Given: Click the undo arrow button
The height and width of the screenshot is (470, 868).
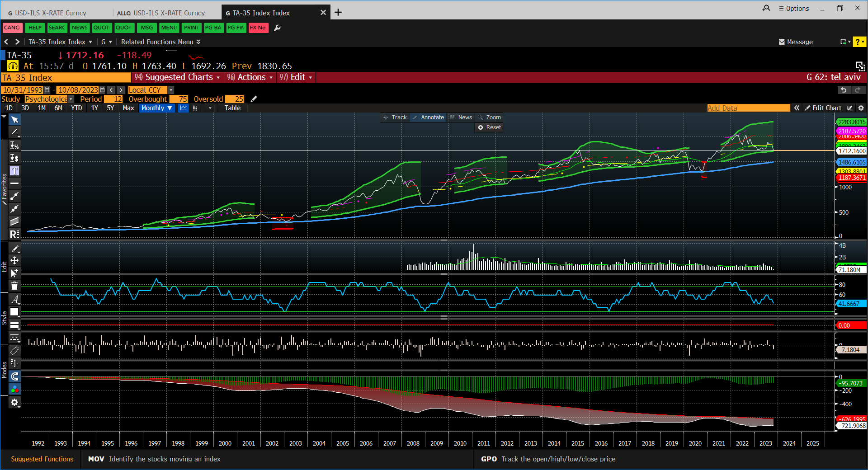Looking at the screenshot, I should (844, 90).
